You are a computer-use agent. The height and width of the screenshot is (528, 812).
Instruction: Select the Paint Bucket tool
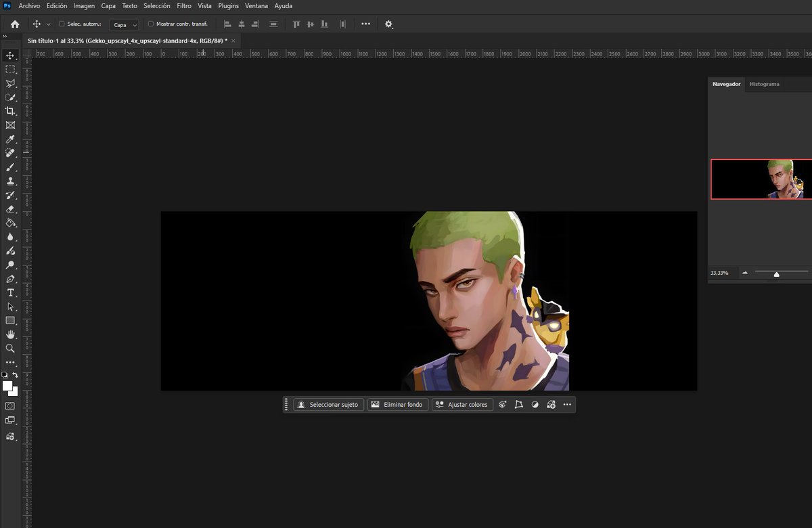10,223
